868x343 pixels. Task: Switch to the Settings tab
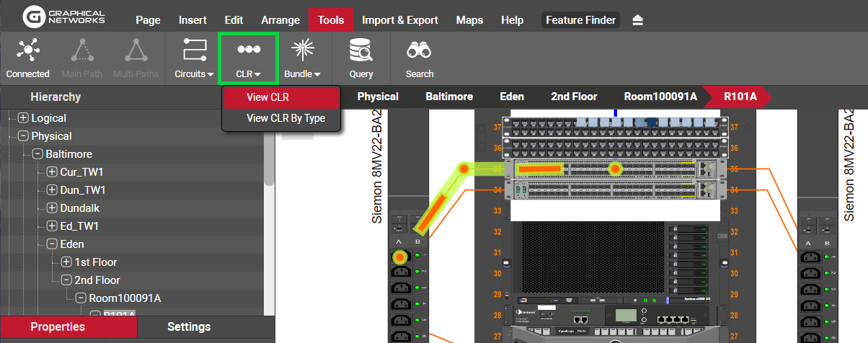pyautogui.click(x=189, y=327)
